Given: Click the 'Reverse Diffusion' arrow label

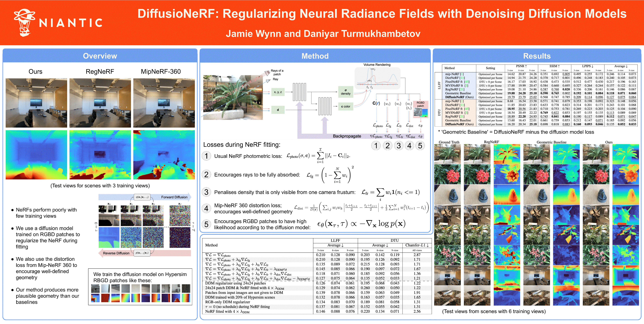Looking at the screenshot, I should [116, 253].
